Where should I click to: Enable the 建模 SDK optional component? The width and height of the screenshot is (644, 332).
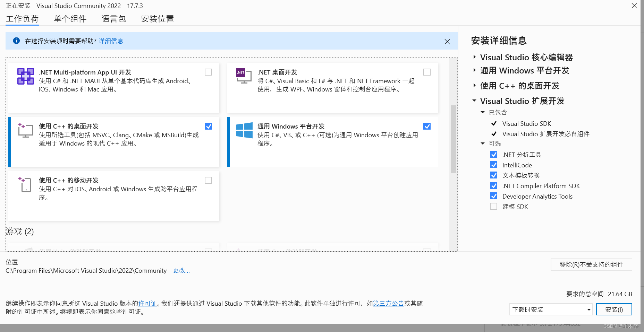point(493,206)
